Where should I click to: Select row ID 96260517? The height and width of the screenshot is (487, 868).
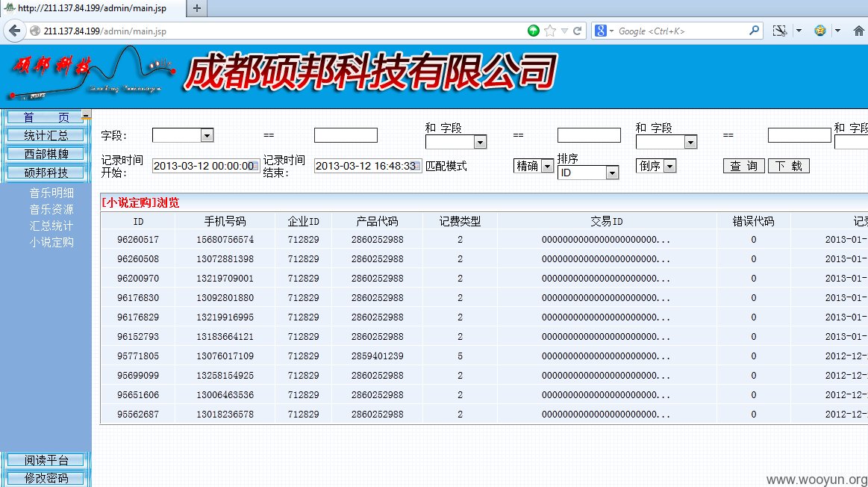pos(138,240)
